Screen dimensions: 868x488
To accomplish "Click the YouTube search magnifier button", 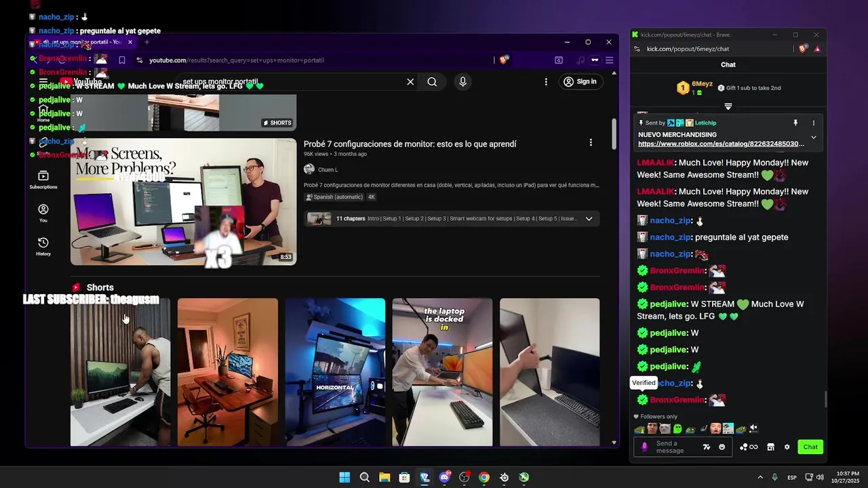I will [432, 81].
